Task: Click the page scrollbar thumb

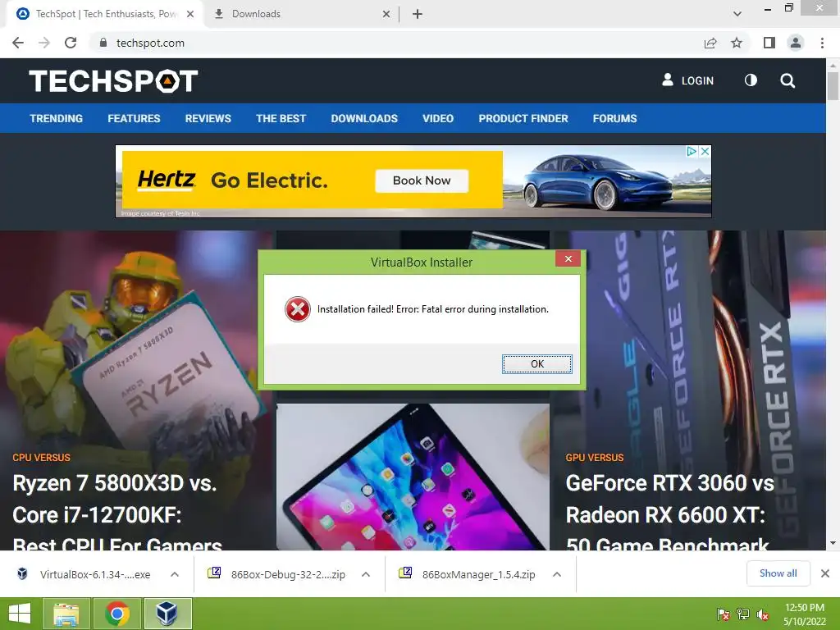Action: tap(833, 85)
